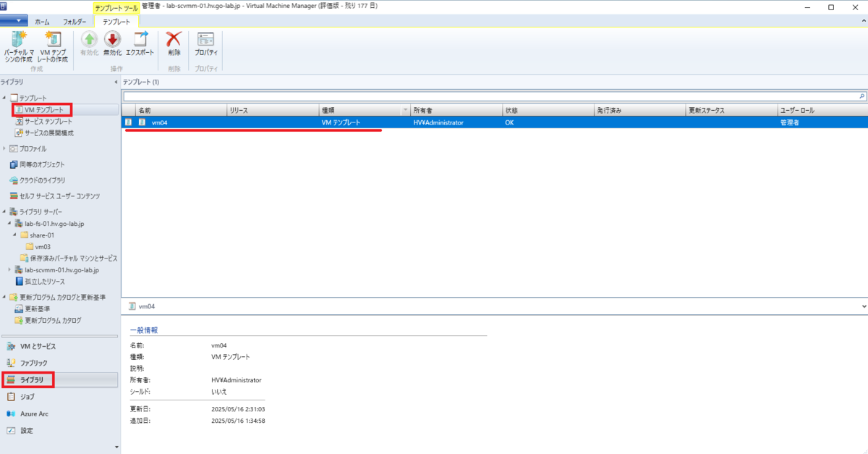Sort by 所有者 column header

click(x=456, y=111)
